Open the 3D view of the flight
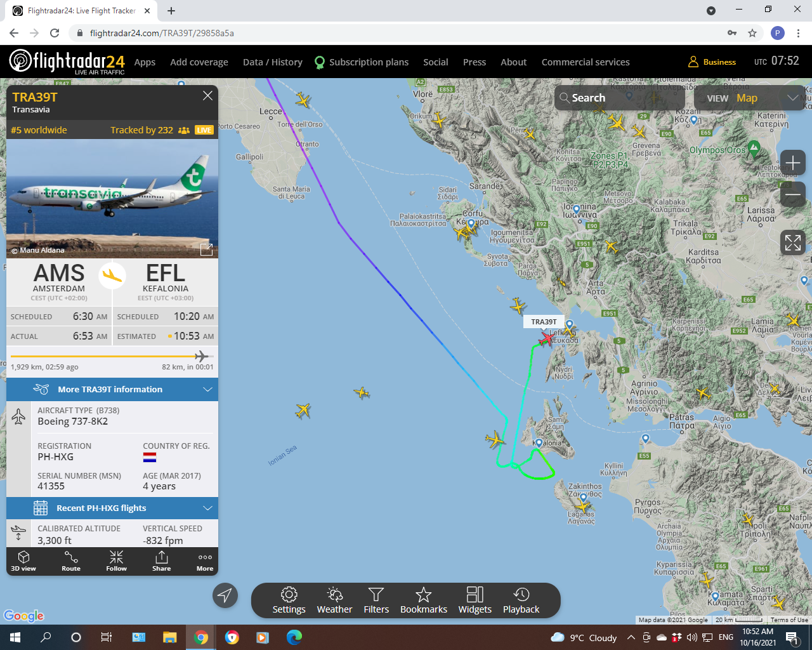This screenshot has width=812, height=650. click(23, 561)
